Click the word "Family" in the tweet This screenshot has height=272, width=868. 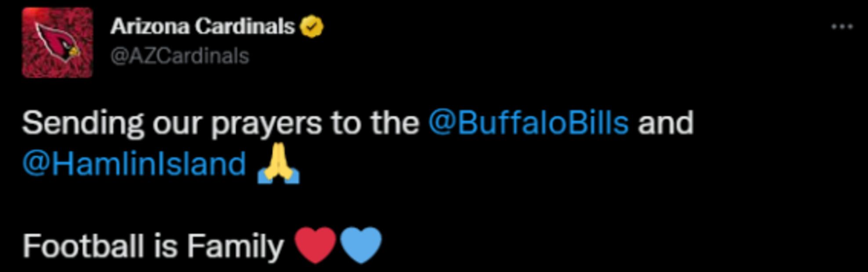235,247
